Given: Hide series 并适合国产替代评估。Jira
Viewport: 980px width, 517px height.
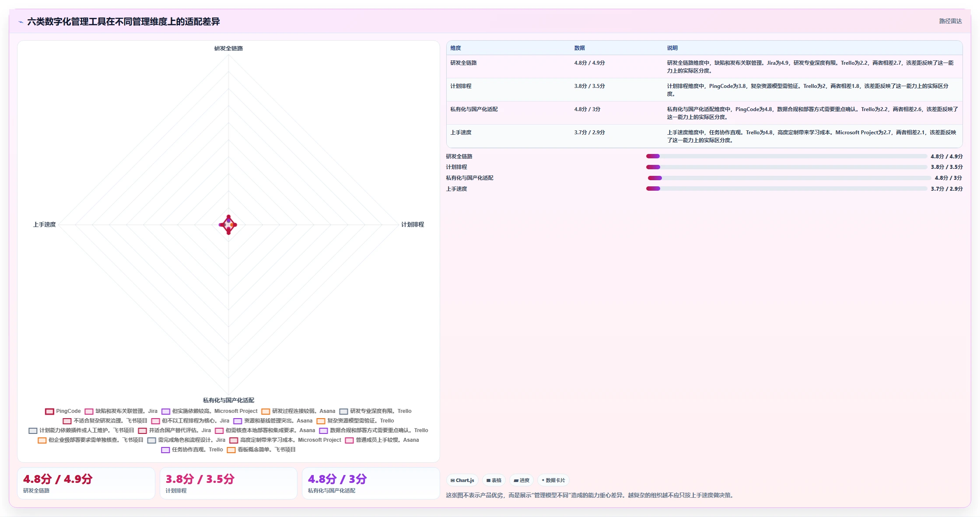Looking at the screenshot, I should 175,430.
